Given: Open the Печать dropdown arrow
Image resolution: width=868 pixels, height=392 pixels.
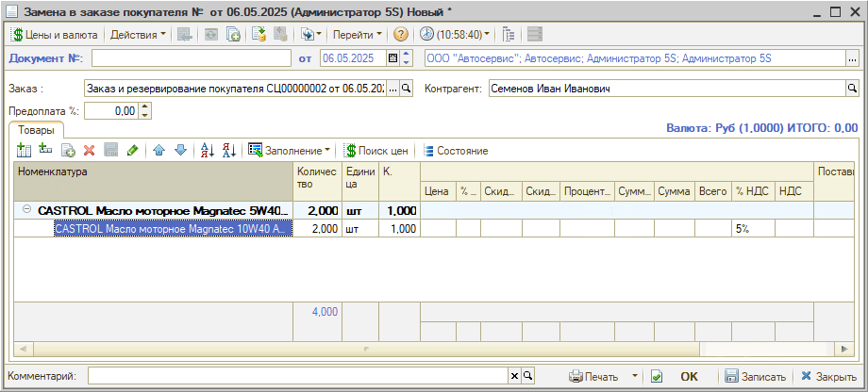Looking at the screenshot, I should [635, 376].
